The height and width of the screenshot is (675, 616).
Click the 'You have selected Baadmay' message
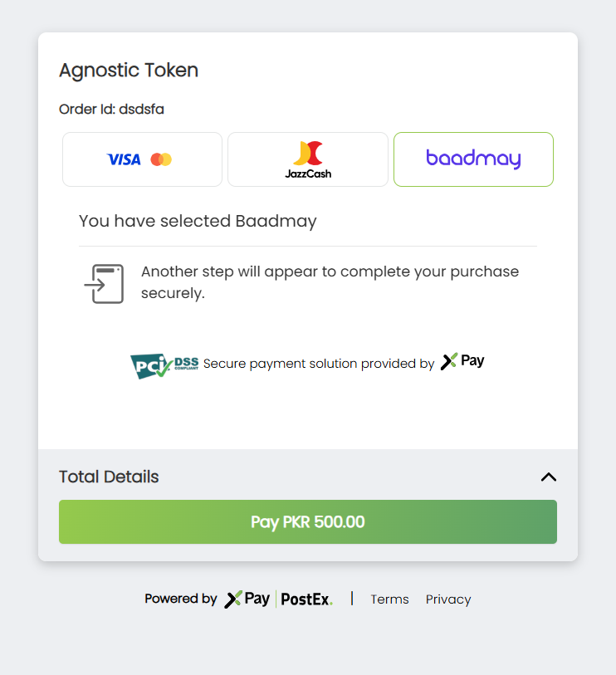(x=198, y=221)
